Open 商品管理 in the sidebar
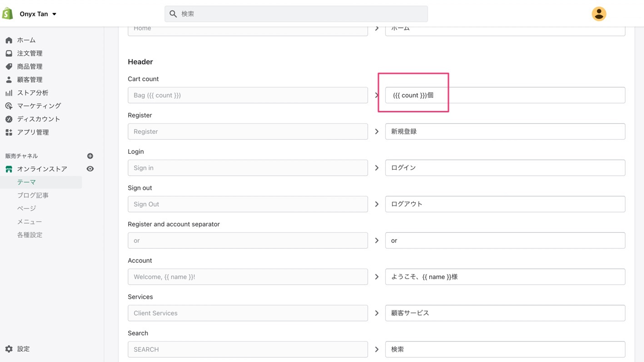 30,66
